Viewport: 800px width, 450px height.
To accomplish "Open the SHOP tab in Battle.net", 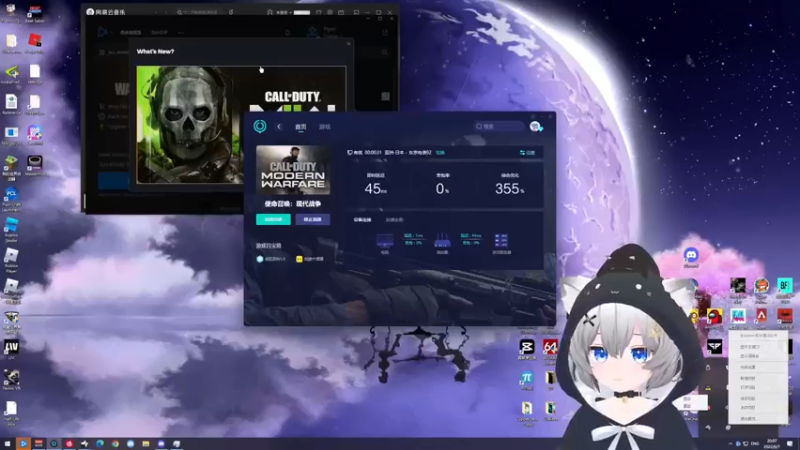I will click(159, 33).
